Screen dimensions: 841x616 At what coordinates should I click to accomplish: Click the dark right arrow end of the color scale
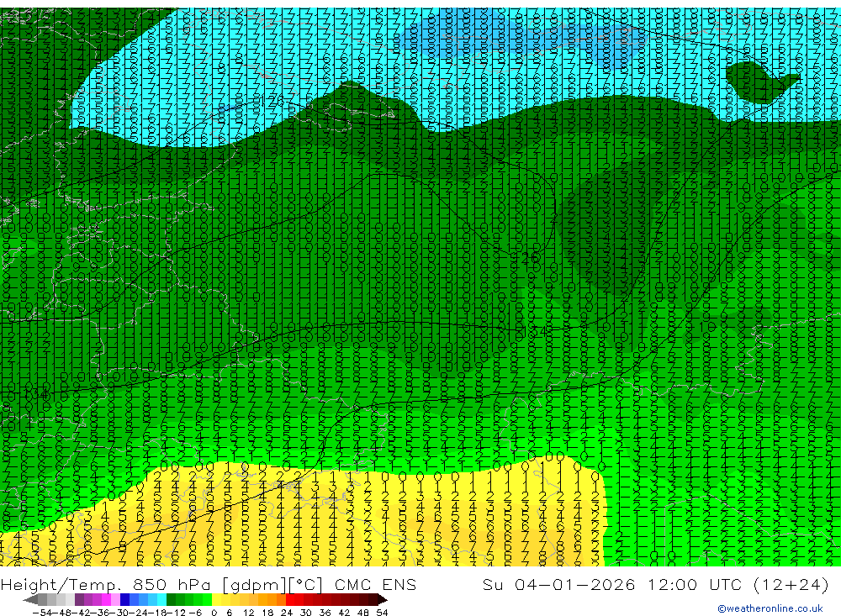click(x=383, y=599)
